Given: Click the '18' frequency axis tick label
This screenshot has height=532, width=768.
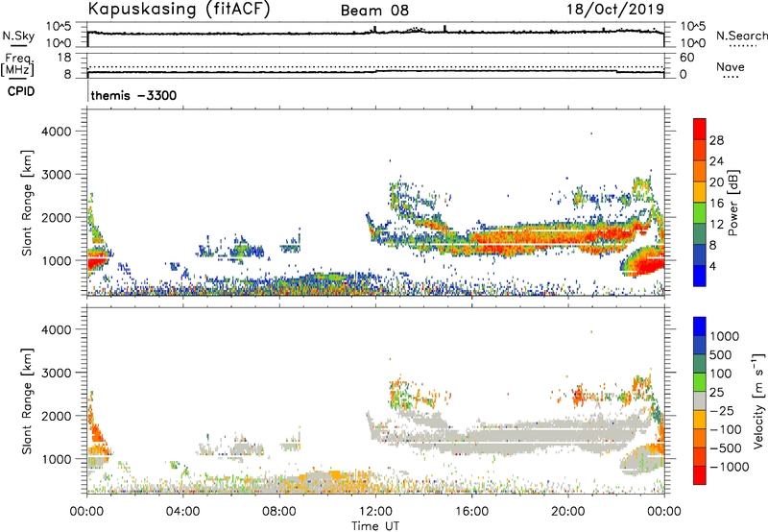Looking at the screenshot, I should 64,58.
